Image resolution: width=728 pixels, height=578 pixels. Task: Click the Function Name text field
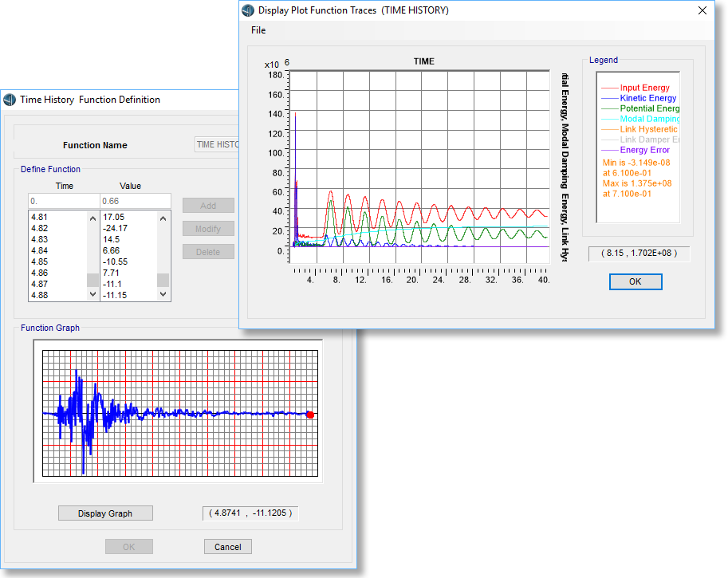(x=217, y=145)
